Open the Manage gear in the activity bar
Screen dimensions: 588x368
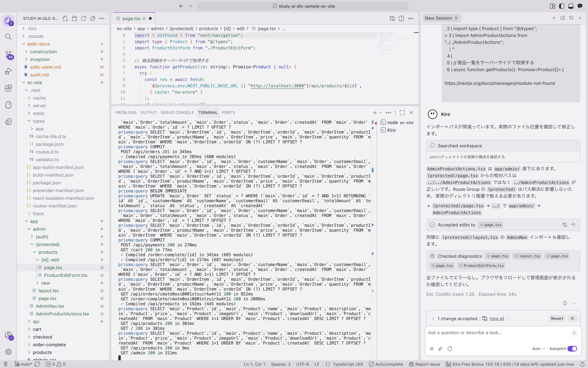[x=8, y=352]
